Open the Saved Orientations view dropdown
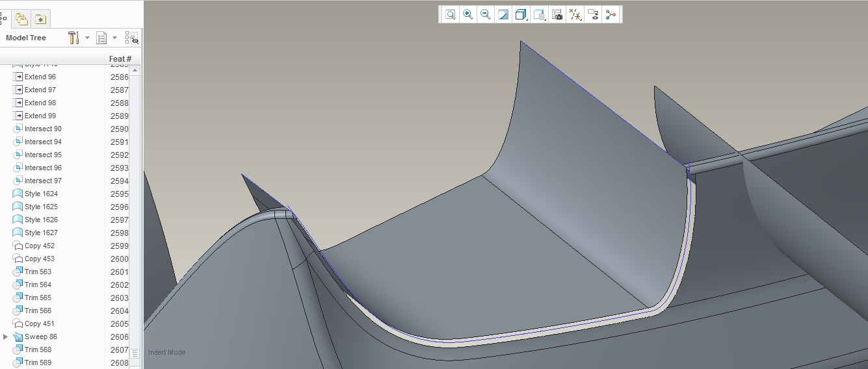 tap(539, 15)
